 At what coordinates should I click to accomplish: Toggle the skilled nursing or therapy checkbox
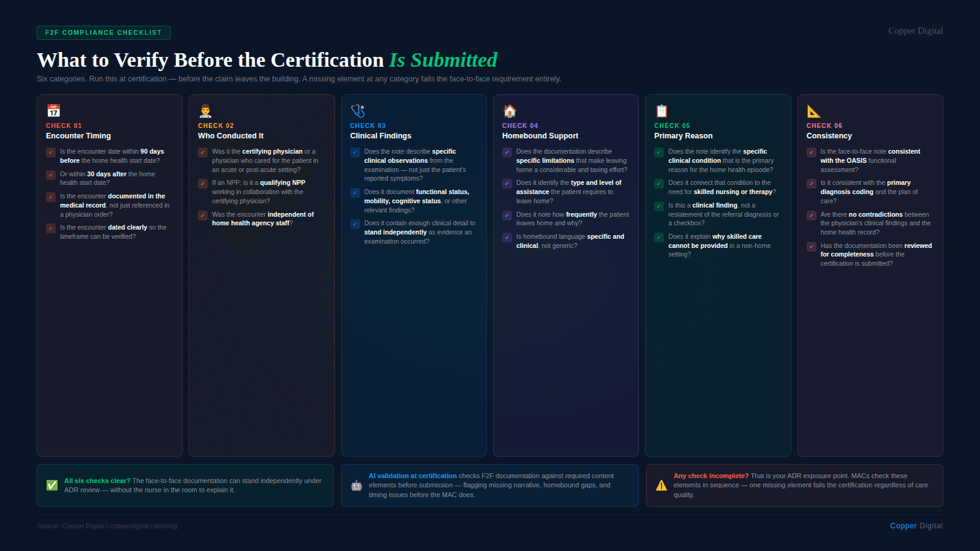tap(658, 184)
